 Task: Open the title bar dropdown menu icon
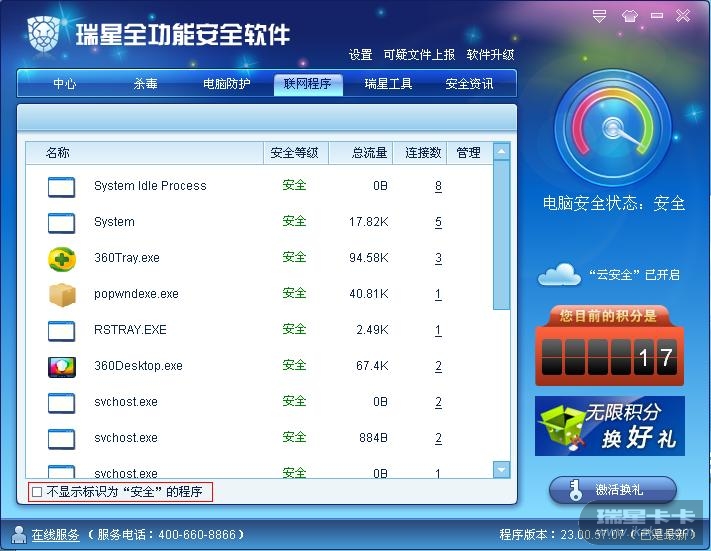[599, 16]
